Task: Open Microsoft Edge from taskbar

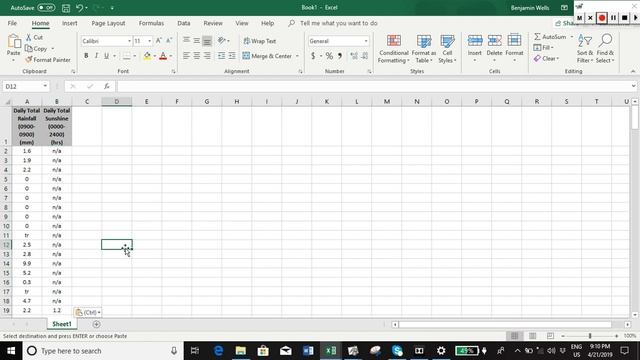Action: pyautogui.click(x=218, y=351)
